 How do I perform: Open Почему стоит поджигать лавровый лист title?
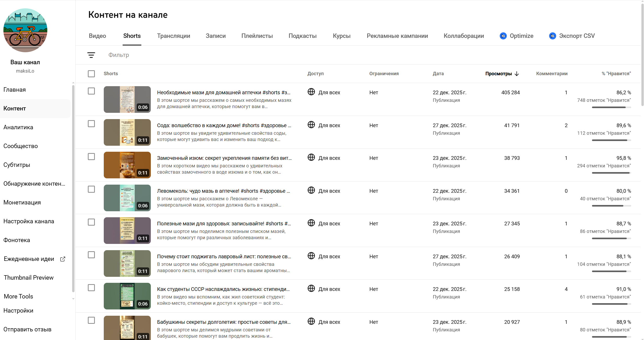224,256
